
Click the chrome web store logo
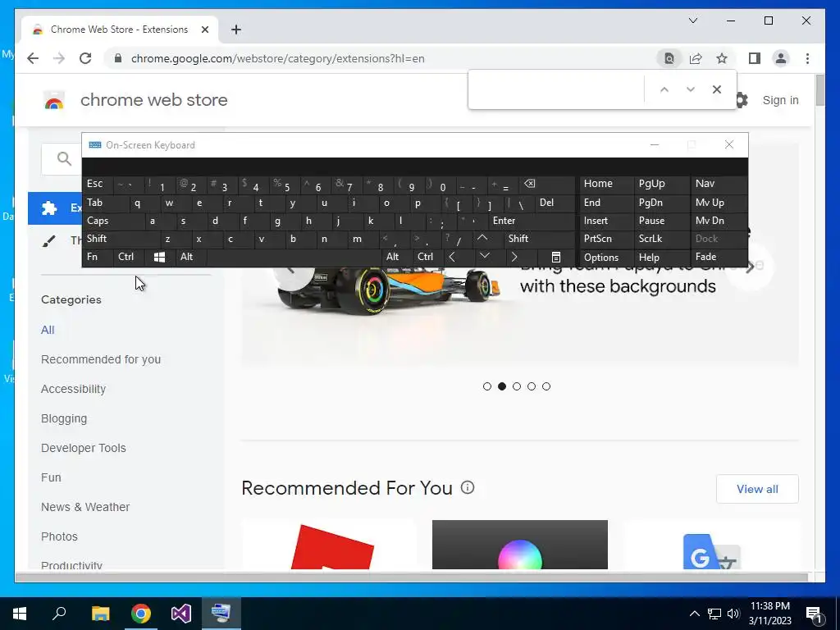pyautogui.click(x=54, y=100)
